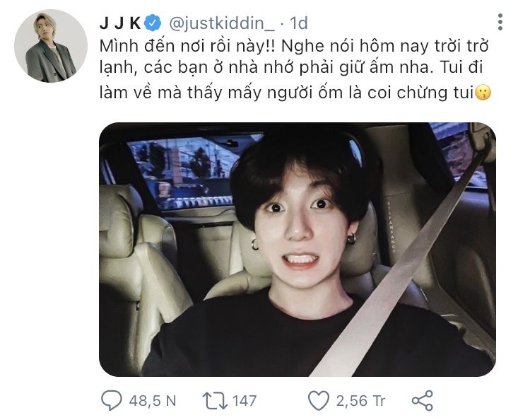Like the tweet with the heart icon
530x420 pixels.
pos(319,401)
